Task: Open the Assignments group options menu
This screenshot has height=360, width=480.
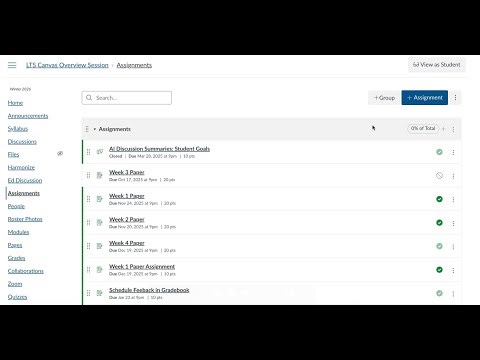Action: click(453, 129)
